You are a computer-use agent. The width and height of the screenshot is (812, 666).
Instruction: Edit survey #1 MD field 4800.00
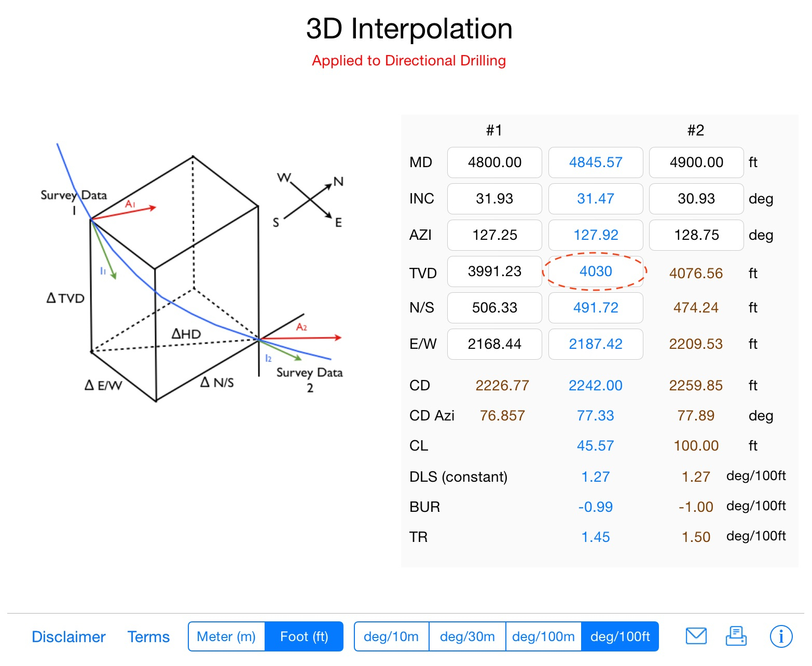(x=494, y=162)
